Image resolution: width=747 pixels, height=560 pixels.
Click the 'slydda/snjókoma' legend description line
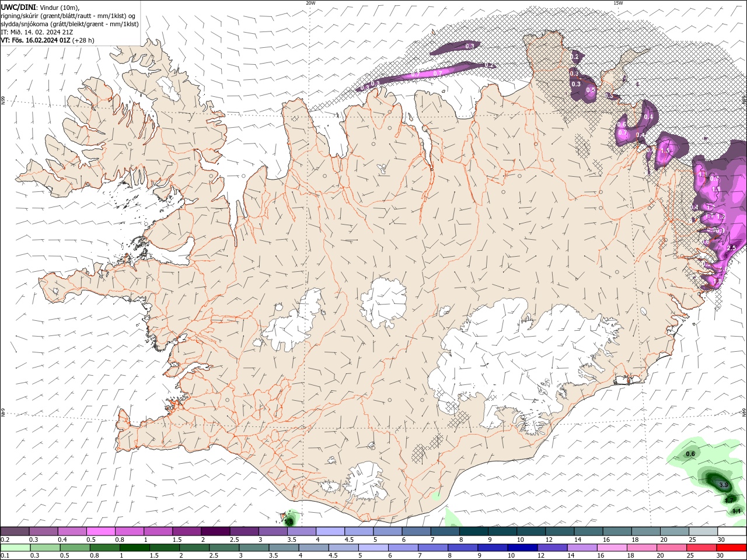point(69,24)
